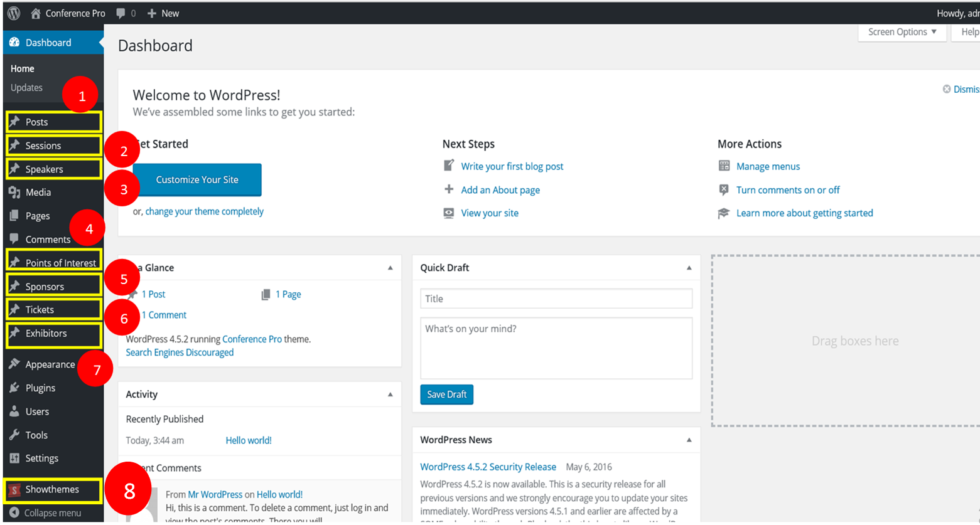The width and height of the screenshot is (980, 525).
Task: Click the Plugins plug icon
Action: [x=14, y=388]
